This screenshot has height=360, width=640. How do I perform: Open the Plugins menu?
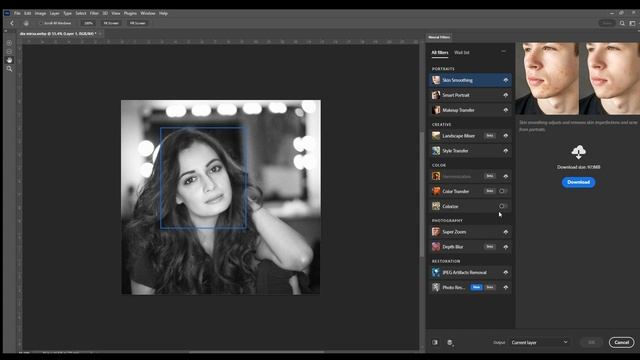click(130, 13)
